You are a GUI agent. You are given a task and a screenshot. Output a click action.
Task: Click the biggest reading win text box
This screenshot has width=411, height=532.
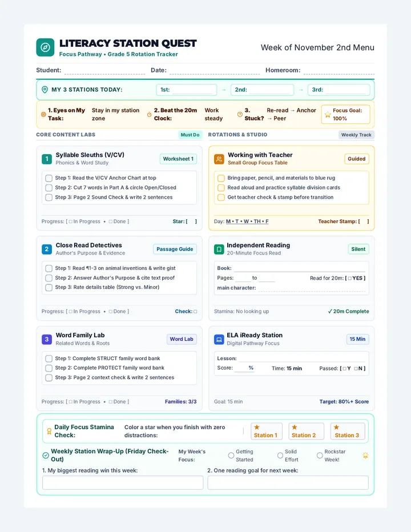123,482
